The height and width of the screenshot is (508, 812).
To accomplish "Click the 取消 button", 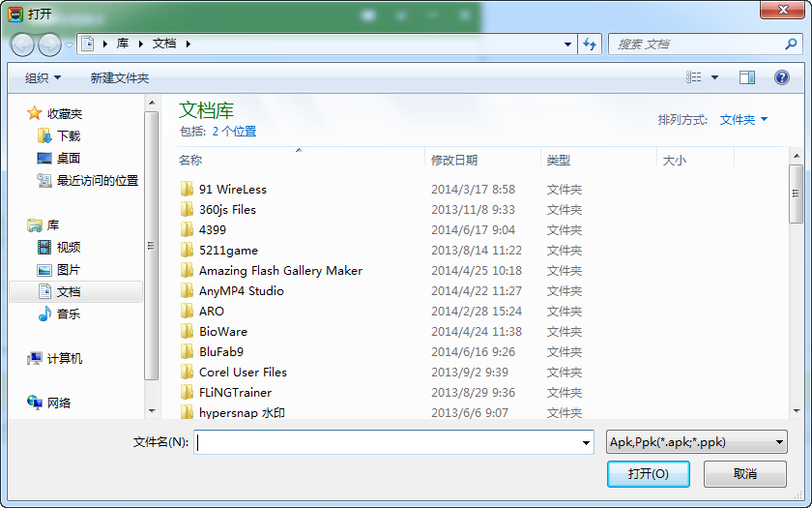I will click(744, 474).
